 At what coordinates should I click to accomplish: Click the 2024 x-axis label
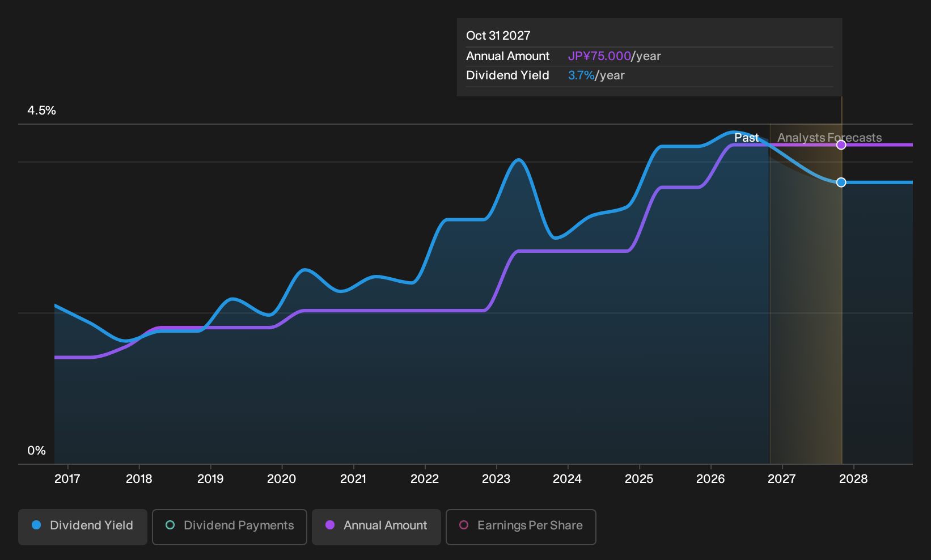[x=568, y=479]
